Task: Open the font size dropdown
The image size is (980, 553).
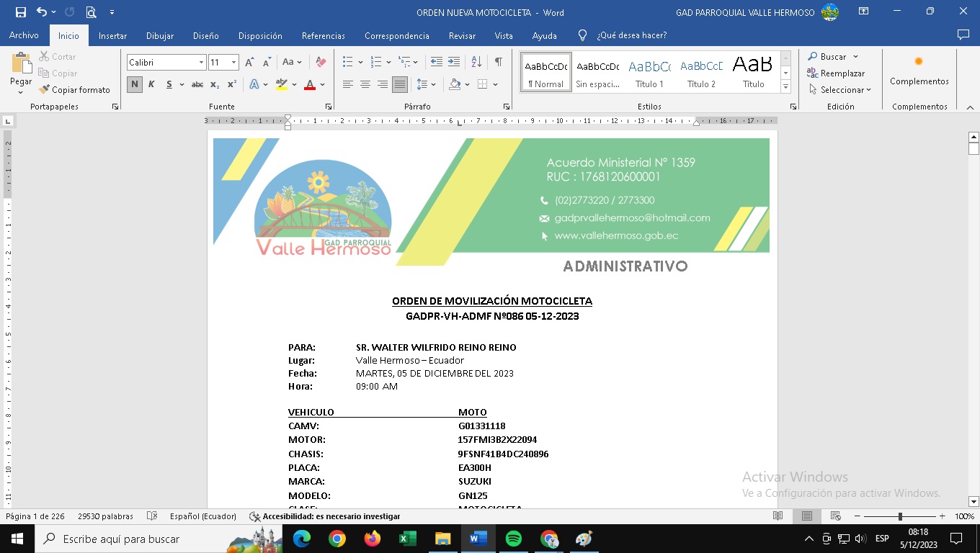Action: [x=233, y=63]
